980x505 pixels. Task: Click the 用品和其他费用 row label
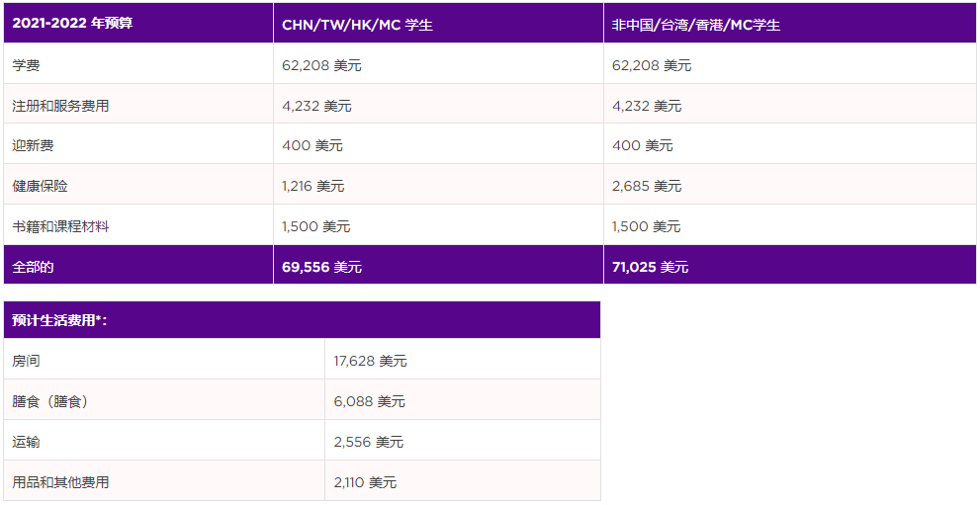[x=60, y=482]
